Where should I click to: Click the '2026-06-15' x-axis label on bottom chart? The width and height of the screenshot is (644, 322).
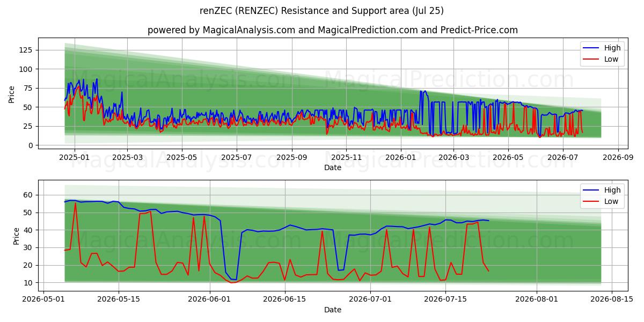click(284, 300)
